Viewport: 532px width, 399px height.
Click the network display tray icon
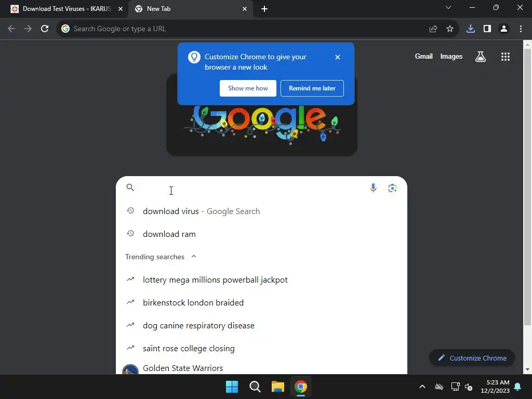tap(455, 387)
